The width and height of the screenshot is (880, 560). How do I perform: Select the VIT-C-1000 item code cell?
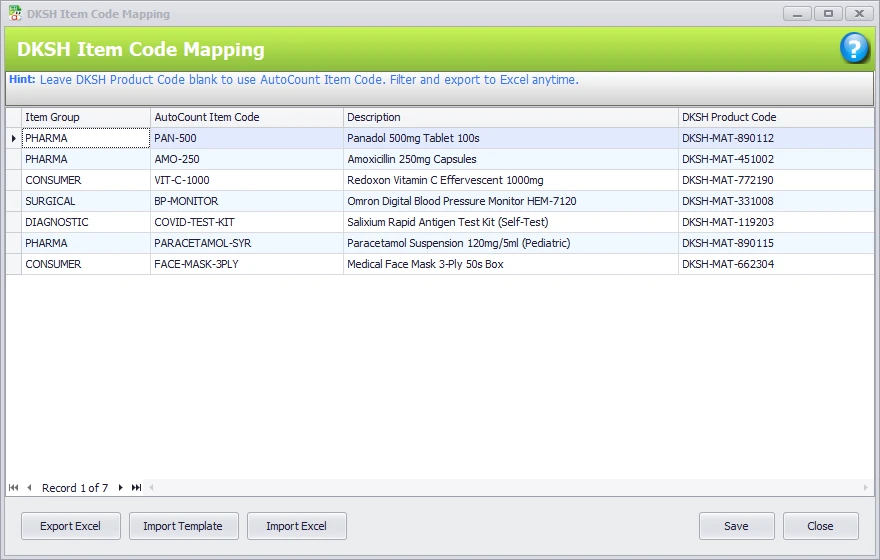[247, 180]
